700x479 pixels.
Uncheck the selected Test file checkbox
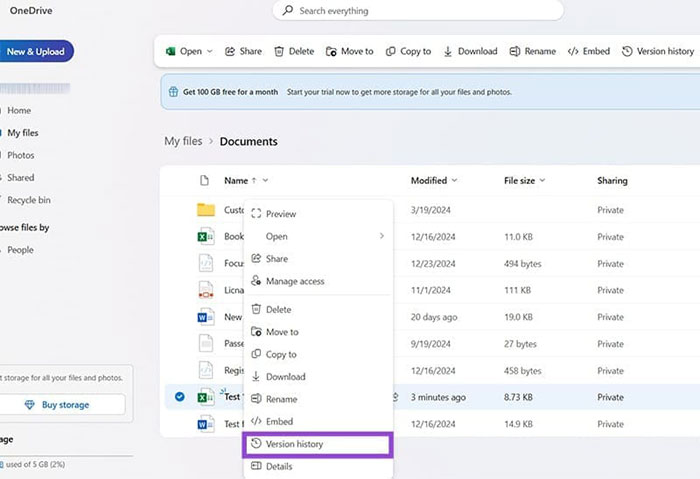[x=180, y=397]
